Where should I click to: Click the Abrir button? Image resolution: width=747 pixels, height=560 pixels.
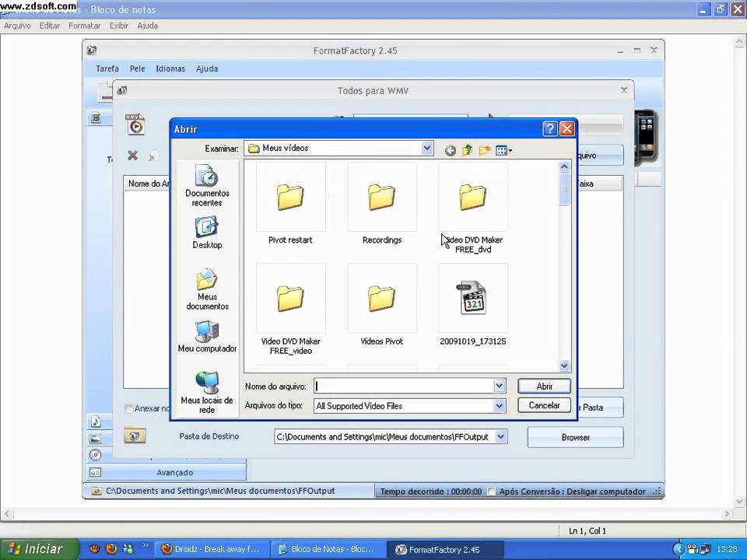click(544, 387)
